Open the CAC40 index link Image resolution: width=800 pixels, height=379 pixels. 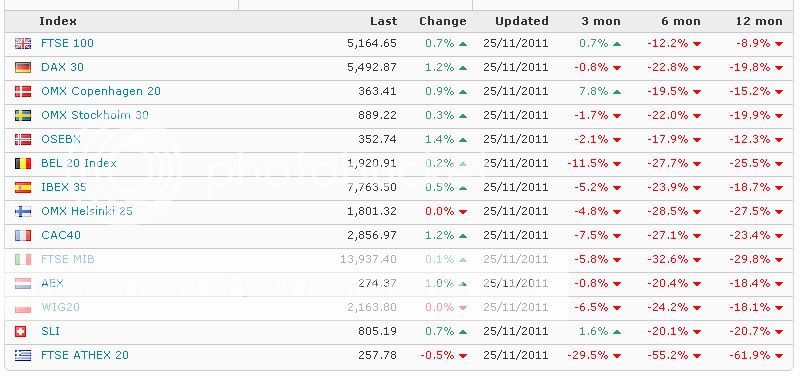pos(61,235)
